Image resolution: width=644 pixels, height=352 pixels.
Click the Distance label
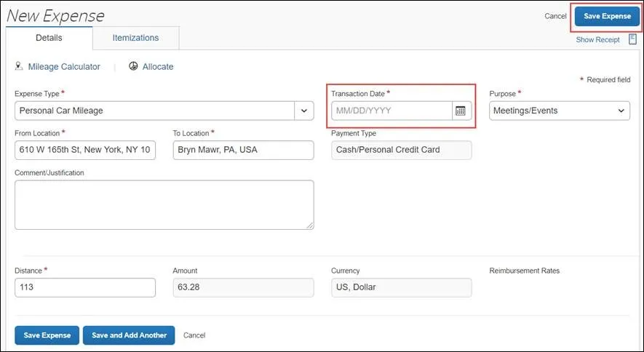(28, 271)
